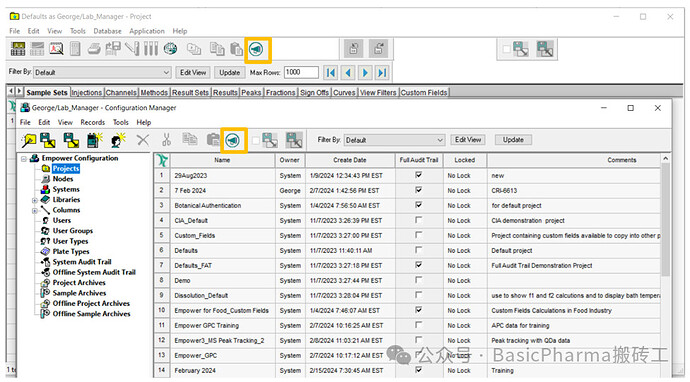Toggle the checkbox beside disk icons in Configuration Manager

256,141
